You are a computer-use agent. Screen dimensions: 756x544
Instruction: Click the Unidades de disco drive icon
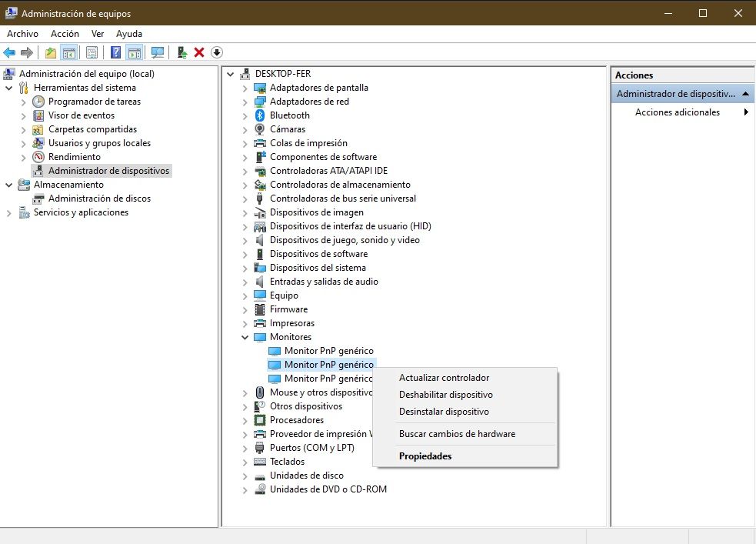click(x=260, y=476)
